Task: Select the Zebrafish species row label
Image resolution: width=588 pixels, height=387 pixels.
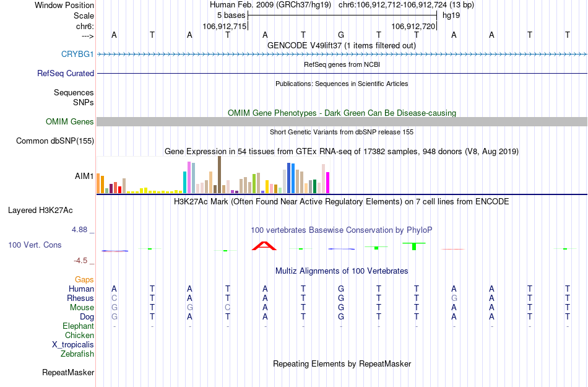Action: (x=77, y=354)
